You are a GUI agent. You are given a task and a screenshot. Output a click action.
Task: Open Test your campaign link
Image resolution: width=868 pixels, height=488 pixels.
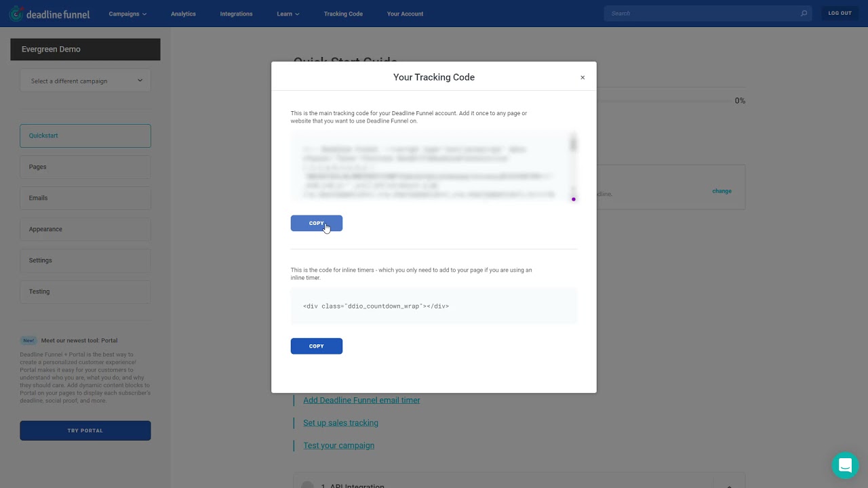[x=338, y=445]
